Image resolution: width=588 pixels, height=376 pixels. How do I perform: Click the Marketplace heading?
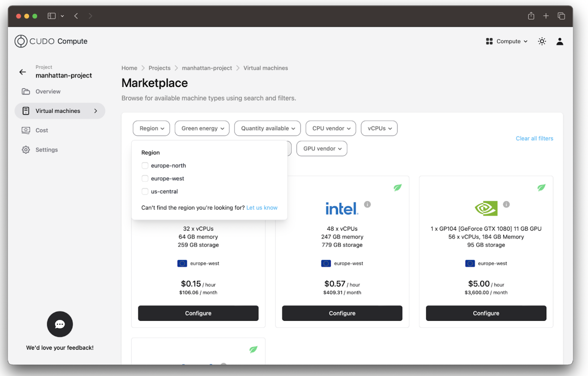pyautogui.click(x=155, y=83)
